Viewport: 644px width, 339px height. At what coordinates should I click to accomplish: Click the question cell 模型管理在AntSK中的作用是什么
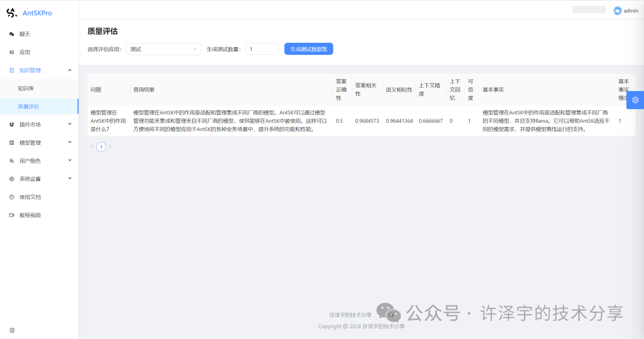108,121
